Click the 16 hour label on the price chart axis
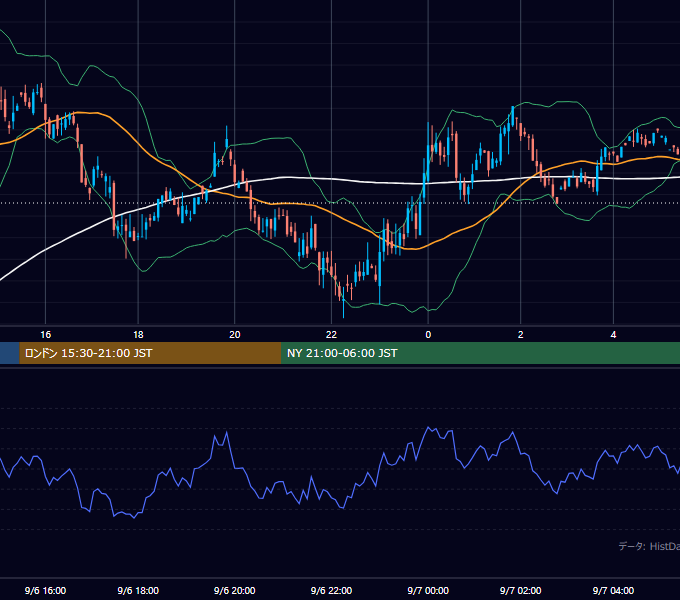680x600 pixels. coord(46,335)
